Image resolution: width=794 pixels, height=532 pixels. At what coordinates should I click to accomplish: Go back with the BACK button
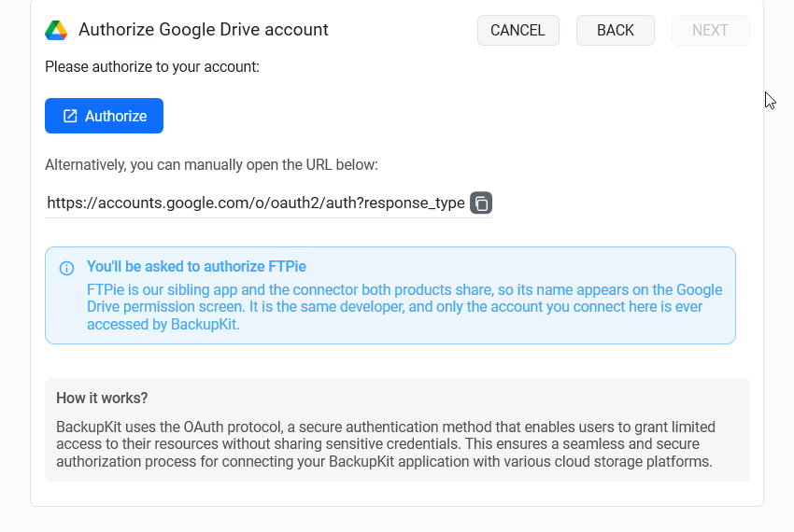(x=616, y=31)
